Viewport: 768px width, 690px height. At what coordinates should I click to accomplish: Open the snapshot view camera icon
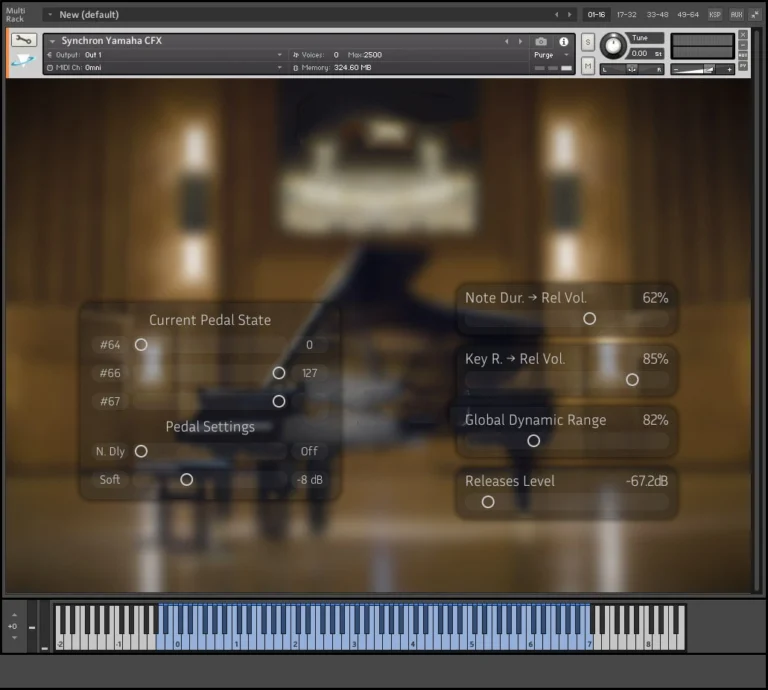click(541, 42)
